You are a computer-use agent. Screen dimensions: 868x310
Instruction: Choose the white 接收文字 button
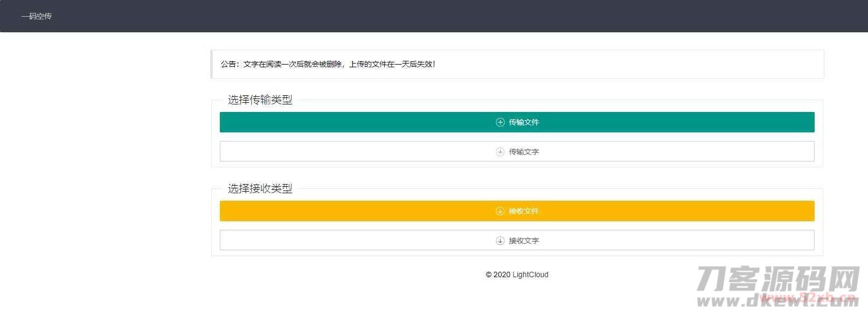click(x=517, y=240)
